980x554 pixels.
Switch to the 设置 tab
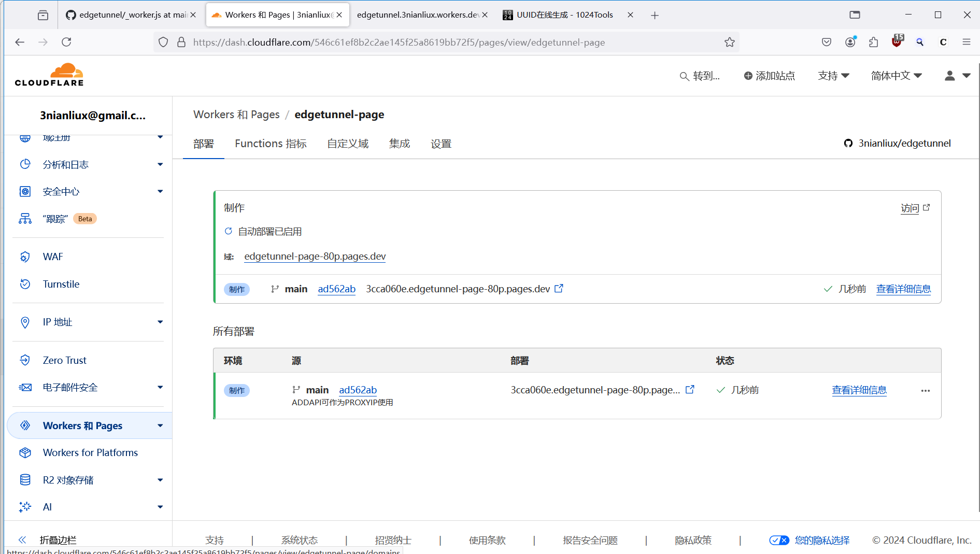coord(441,144)
